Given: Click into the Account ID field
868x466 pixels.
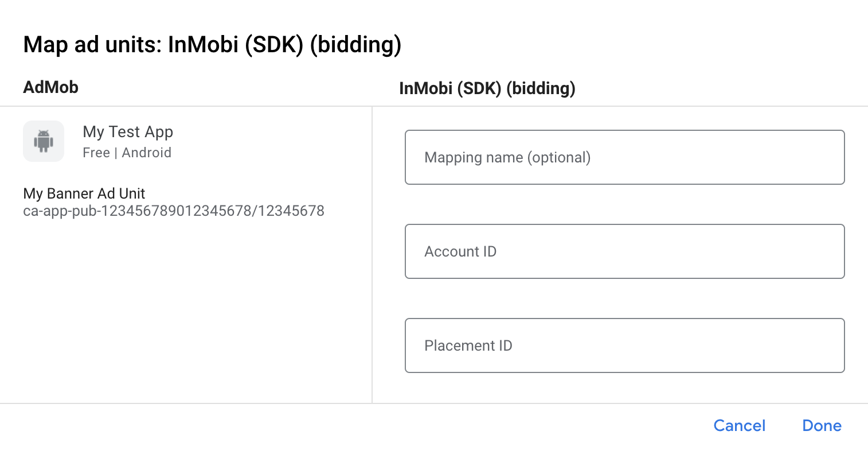Looking at the screenshot, I should [x=624, y=251].
